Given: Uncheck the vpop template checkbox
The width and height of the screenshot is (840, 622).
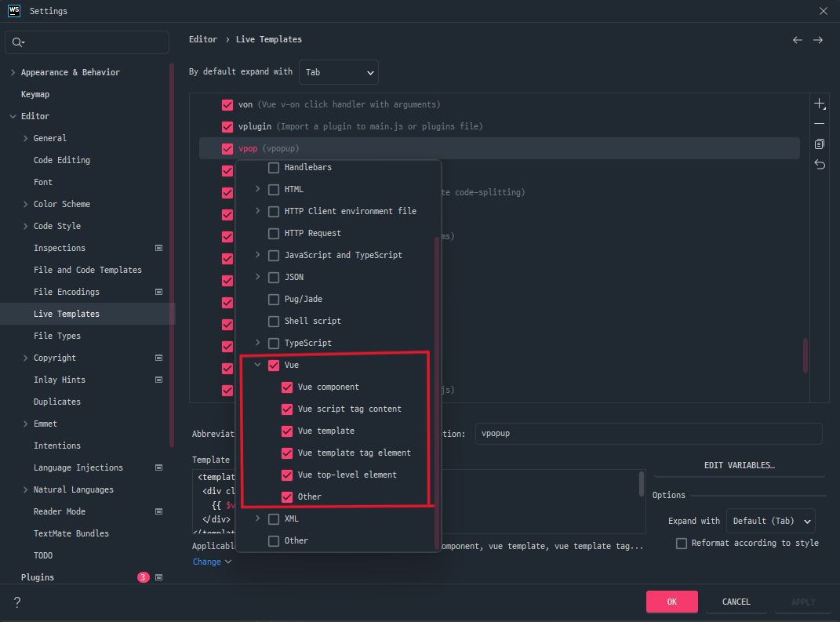Looking at the screenshot, I should tap(227, 148).
